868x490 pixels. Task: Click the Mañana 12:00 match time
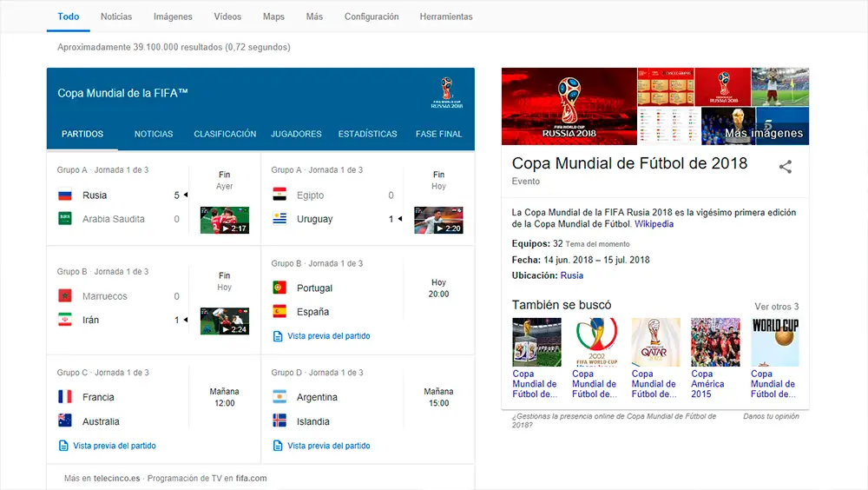click(224, 397)
